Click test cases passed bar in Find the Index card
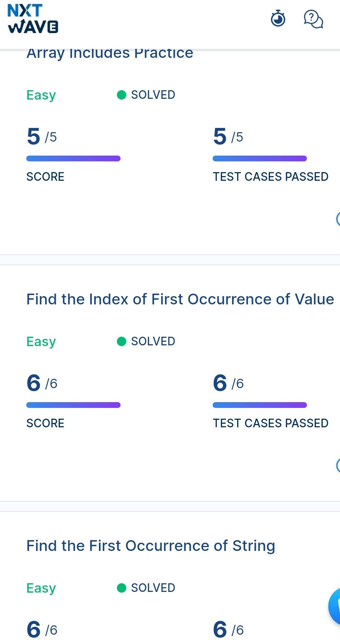340x644 pixels. pyautogui.click(x=260, y=405)
